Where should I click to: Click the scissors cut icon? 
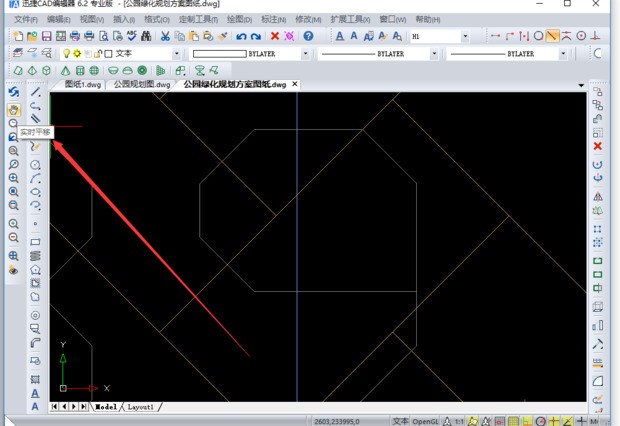165,36
